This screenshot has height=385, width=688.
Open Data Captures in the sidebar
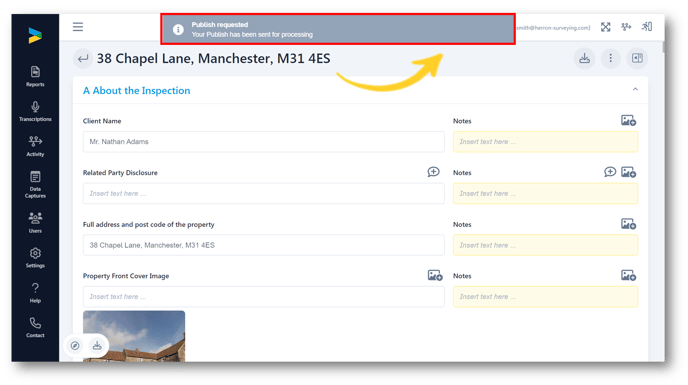pos(35,184)
